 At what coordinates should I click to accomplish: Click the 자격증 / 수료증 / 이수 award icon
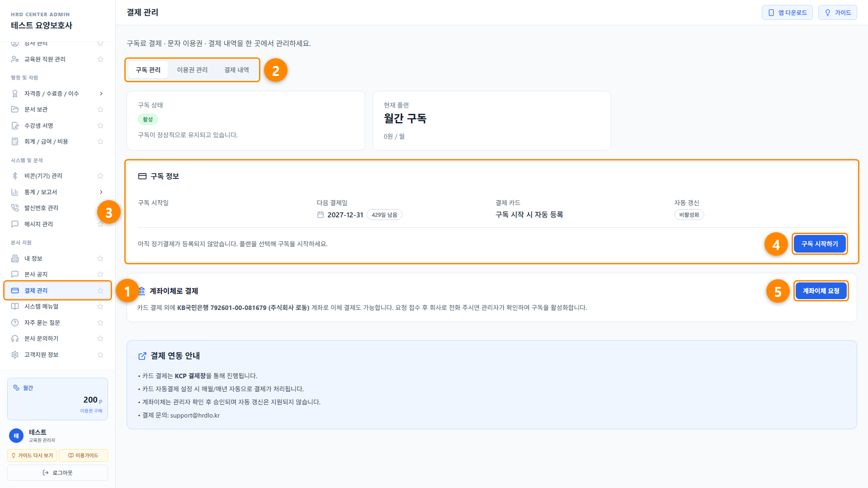(x=15, y=94)
